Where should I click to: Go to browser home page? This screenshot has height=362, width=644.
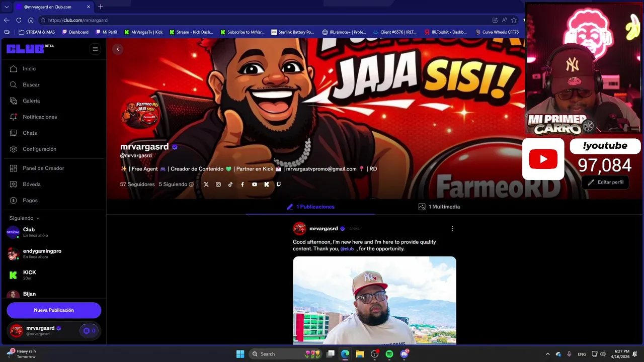tap(31, 20)
